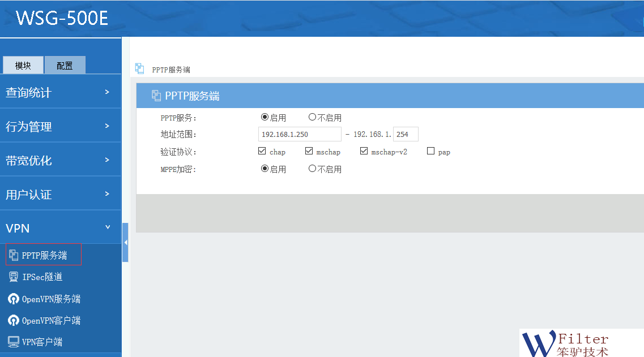Switch to the 模块 tab
This screenshot has width=644, height=357.
(23, 66)
